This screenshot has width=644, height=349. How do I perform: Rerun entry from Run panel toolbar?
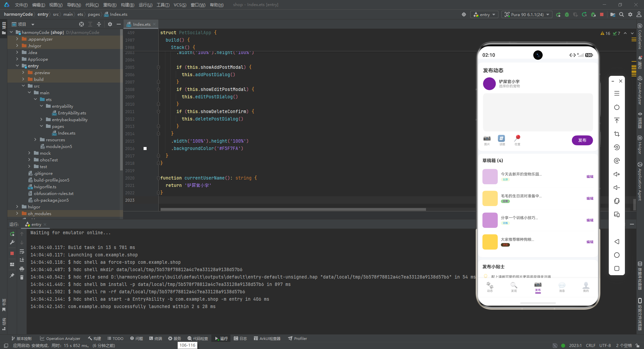[x=12, y=234]
